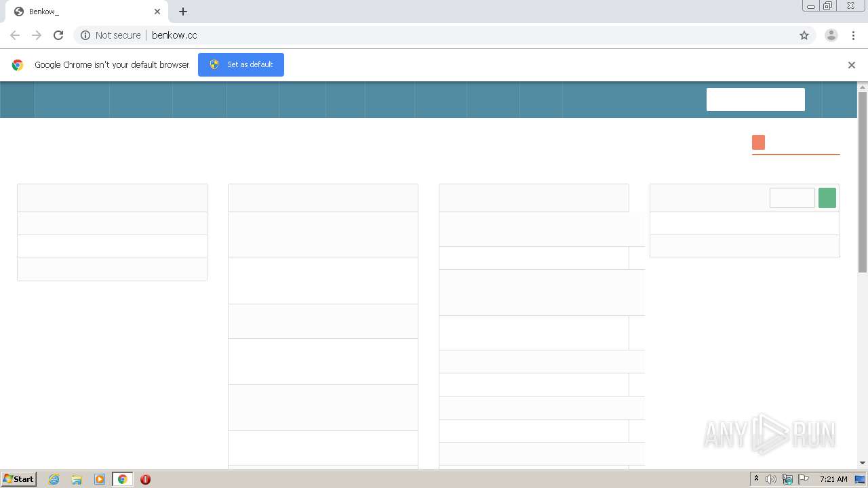Open Windows Media Player from taskbar
Viewport: 868px width, 488px height.
(x=100, y=479)
